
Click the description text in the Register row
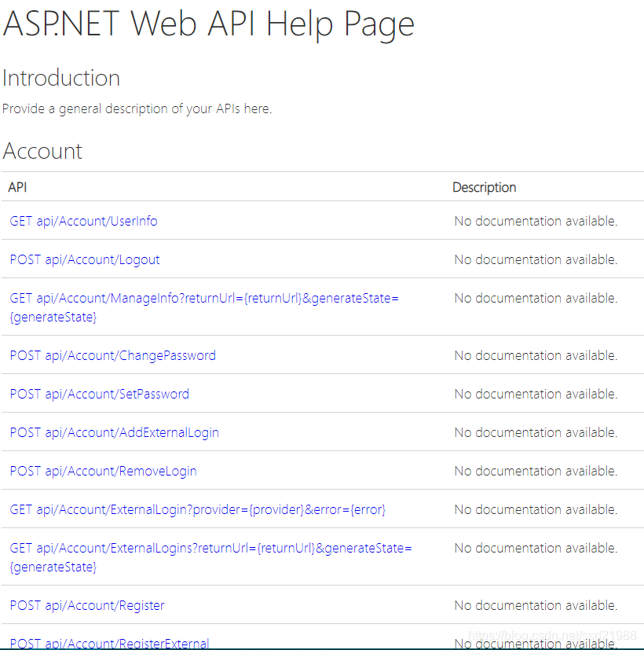536,605
